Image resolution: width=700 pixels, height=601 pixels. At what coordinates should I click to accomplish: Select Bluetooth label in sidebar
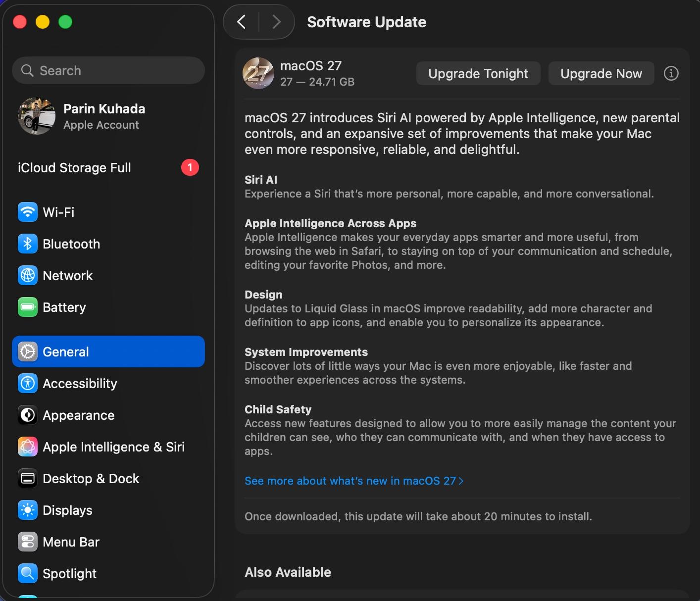coord(71,244)
